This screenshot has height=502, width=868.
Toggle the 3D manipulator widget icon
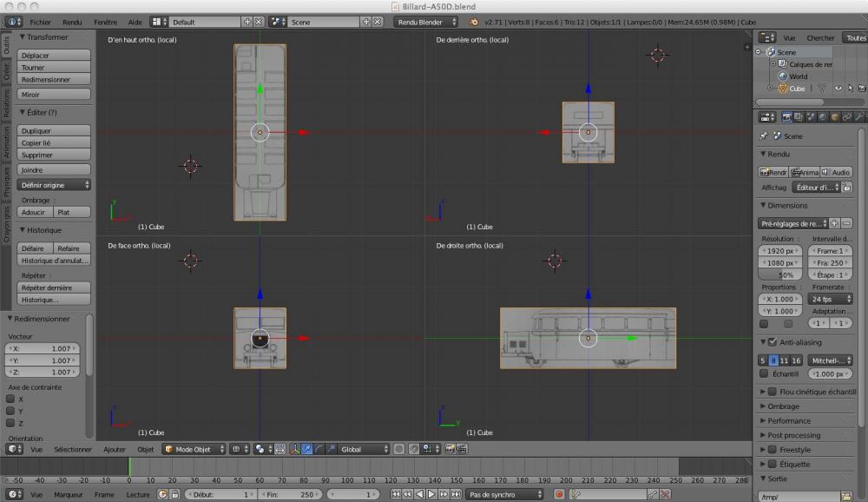click(x=296, y=449)
